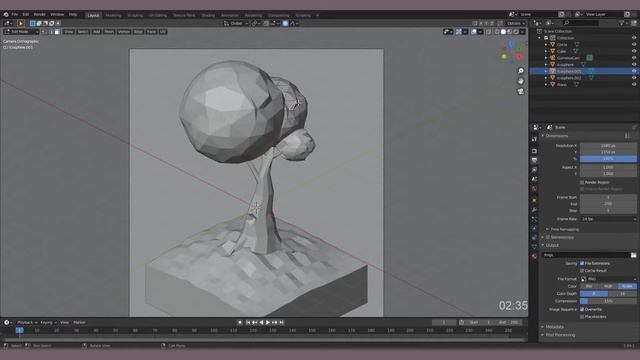Switch to the Sculpting workspace tab

point(135,15)
